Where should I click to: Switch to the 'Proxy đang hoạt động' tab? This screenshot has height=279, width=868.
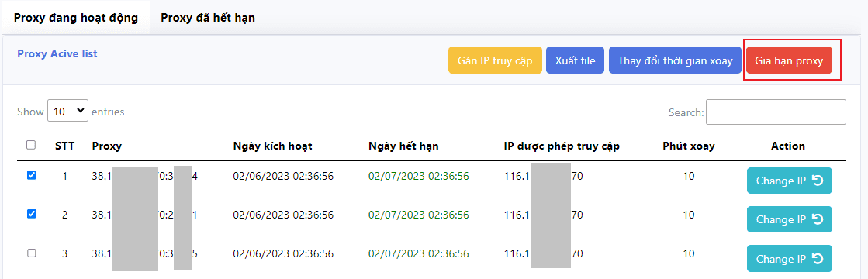(76, 17)
